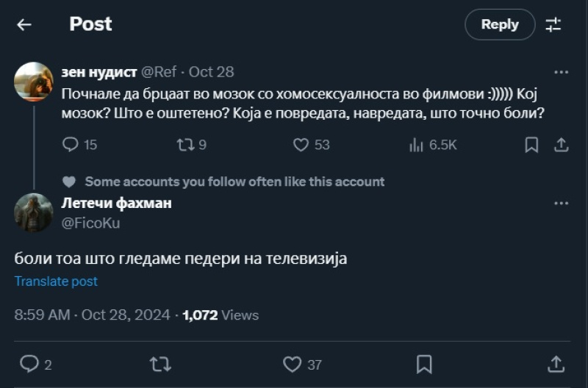
Task: Open the @FicoKu profile avatar
Action: coord(34,212)
